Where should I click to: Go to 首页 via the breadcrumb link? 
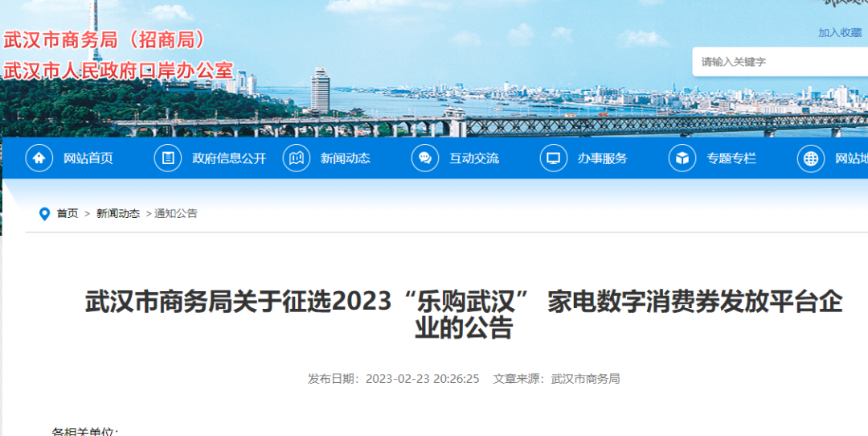point(68,214)
